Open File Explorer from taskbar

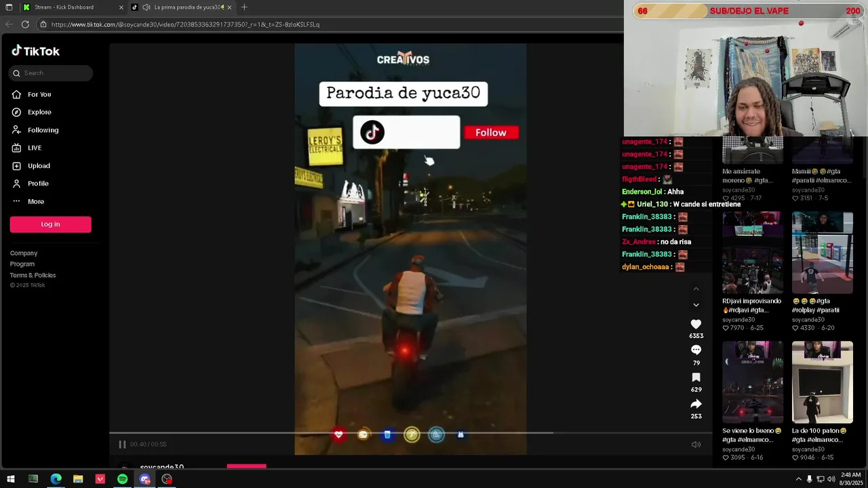78,479
